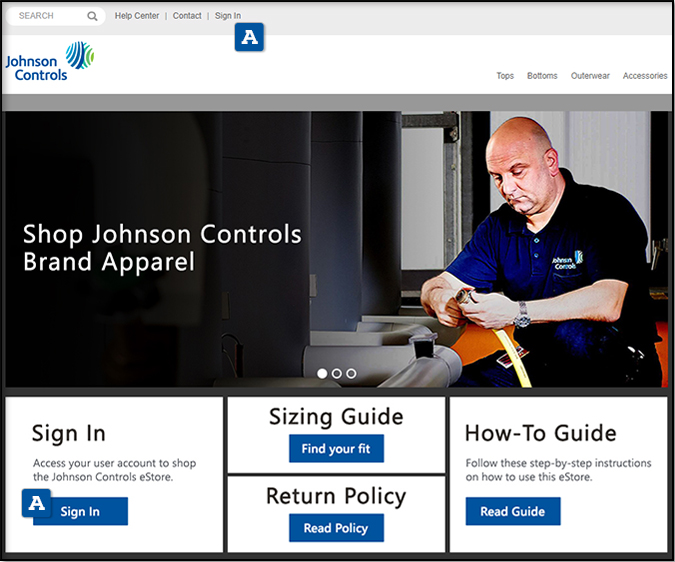The width and height of the screenshot is (675, 562).
Task: Click the Find your fit button
Action: click(336, 449)
